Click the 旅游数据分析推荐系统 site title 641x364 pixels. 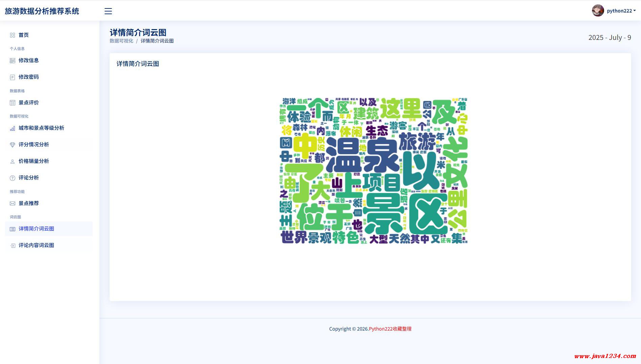[x=42, y=11]
